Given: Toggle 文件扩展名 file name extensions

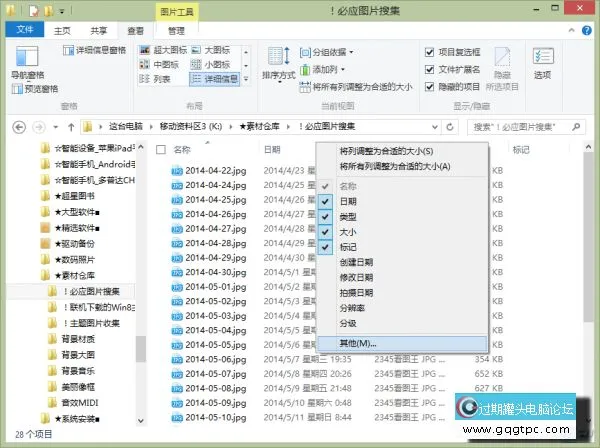Looking at the screenshot, I should click(430, 70).
